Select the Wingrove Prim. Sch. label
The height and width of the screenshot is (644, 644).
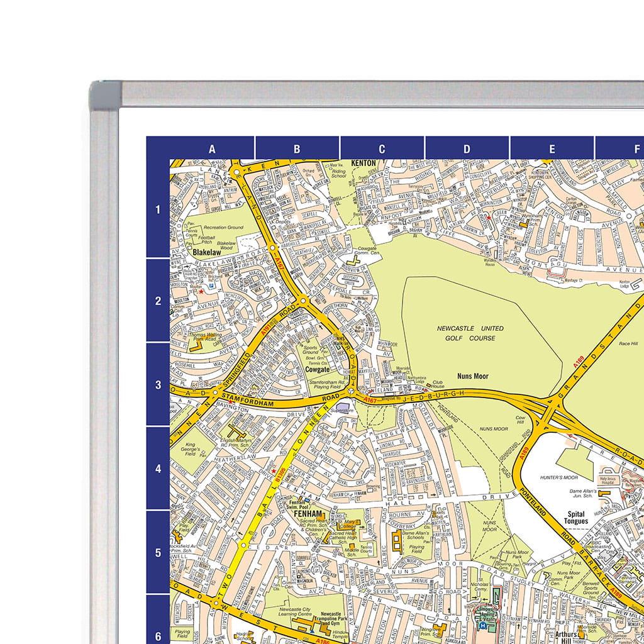pyautogui.click(x=429, y=631)
